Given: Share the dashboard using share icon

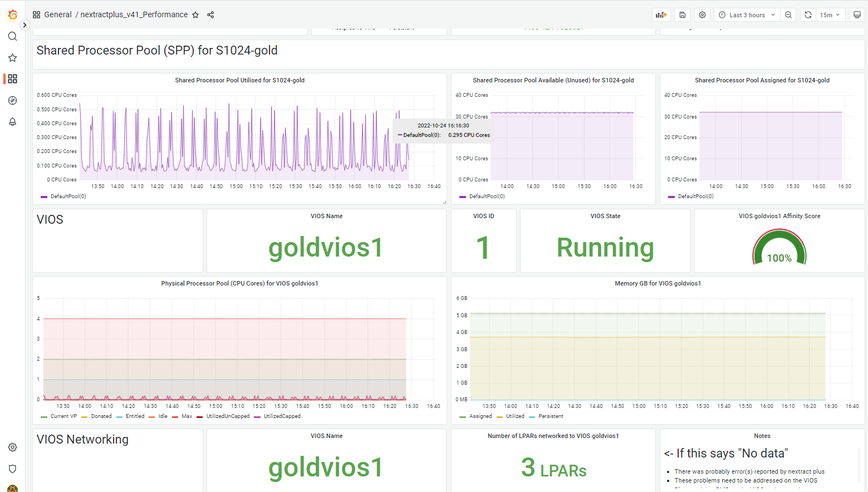Looking at the screenshot, I should click(x=210, y=15).
